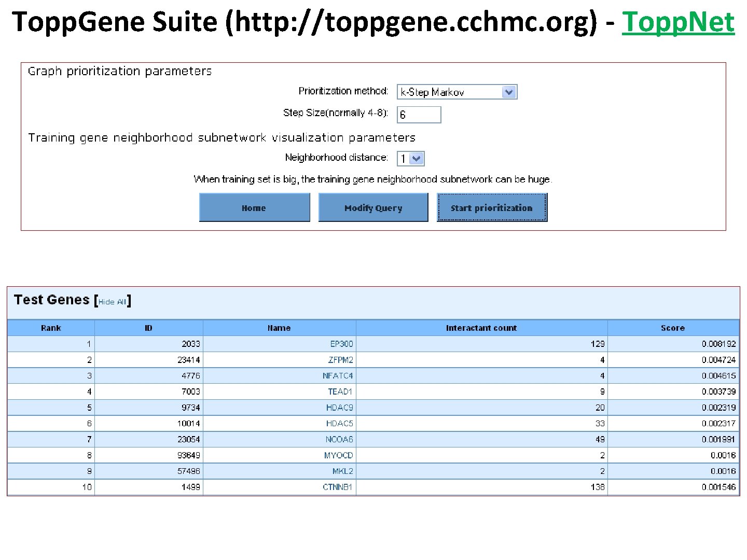747x560 pixels.
Task: Open the NCOA6 gene link
Action: coord(339,440)
